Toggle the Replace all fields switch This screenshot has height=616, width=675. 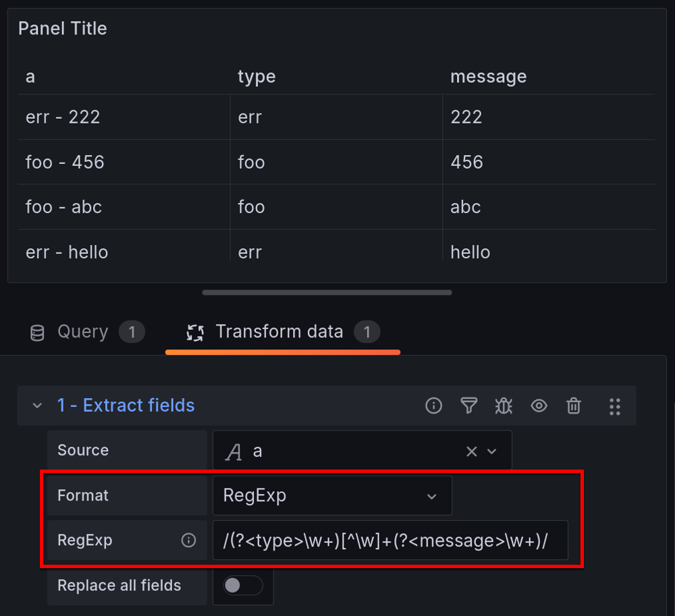(x=243, y=585)
